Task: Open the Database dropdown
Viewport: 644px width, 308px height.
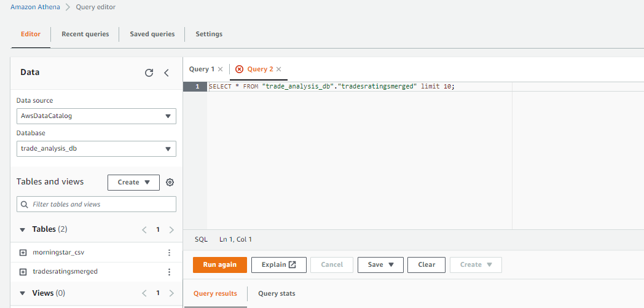Action: (x=96, y=149)
